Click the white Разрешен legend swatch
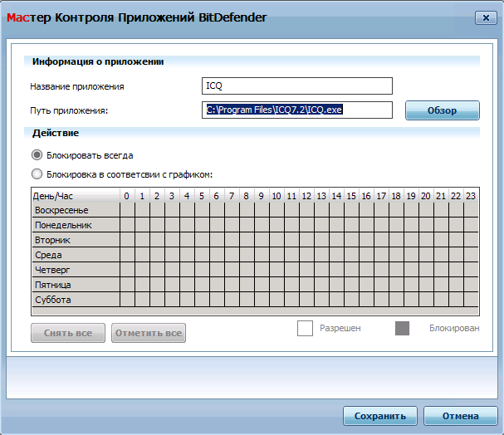The image size is (504, 435). click(305, 328)
